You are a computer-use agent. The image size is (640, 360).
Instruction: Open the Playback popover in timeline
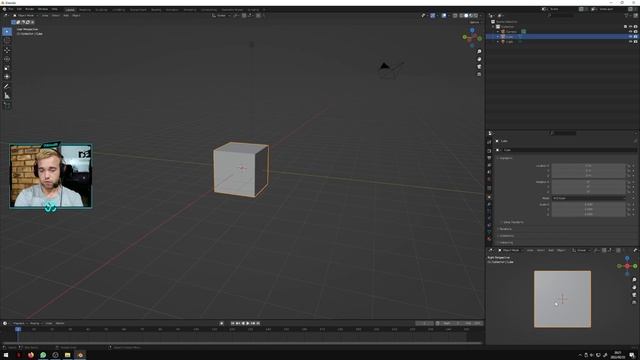(x=19, y=324)
